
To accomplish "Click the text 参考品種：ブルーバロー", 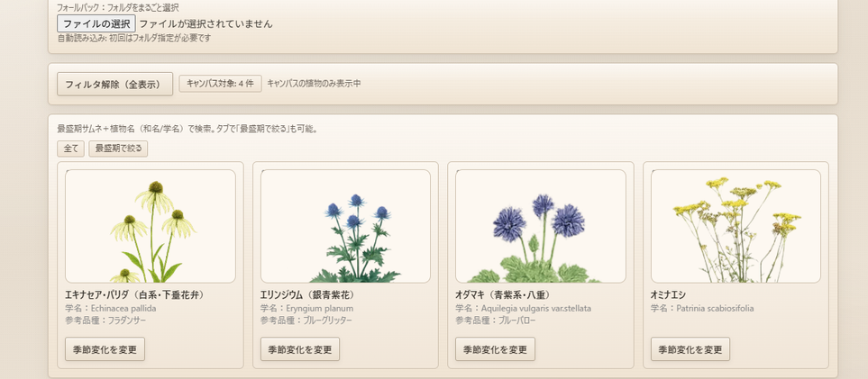I will (496, 320).
